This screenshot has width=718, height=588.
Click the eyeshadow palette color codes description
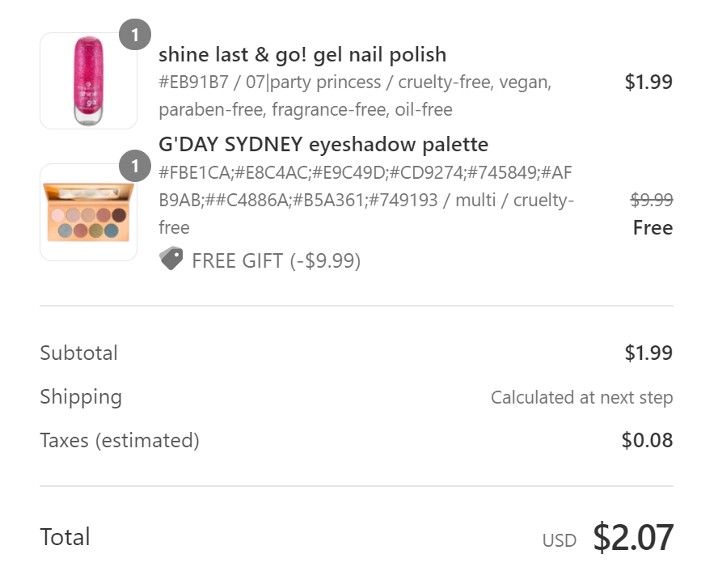(x=366, y=200)
